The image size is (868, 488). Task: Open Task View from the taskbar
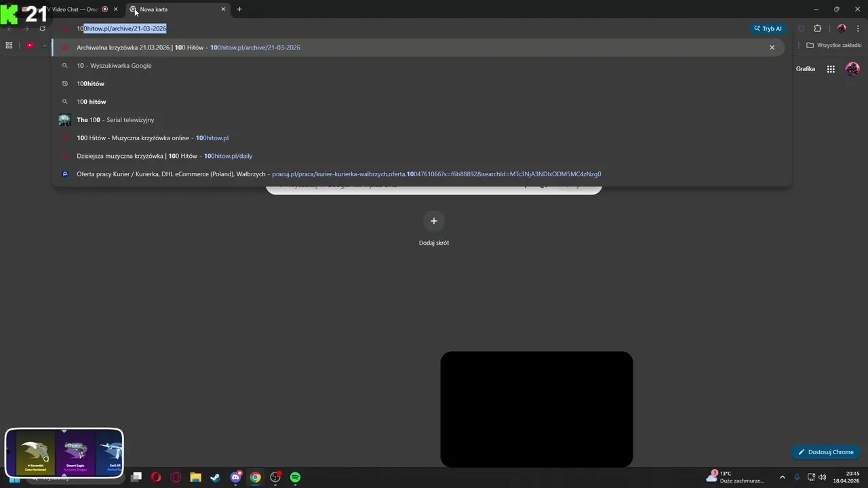(136, 477)
